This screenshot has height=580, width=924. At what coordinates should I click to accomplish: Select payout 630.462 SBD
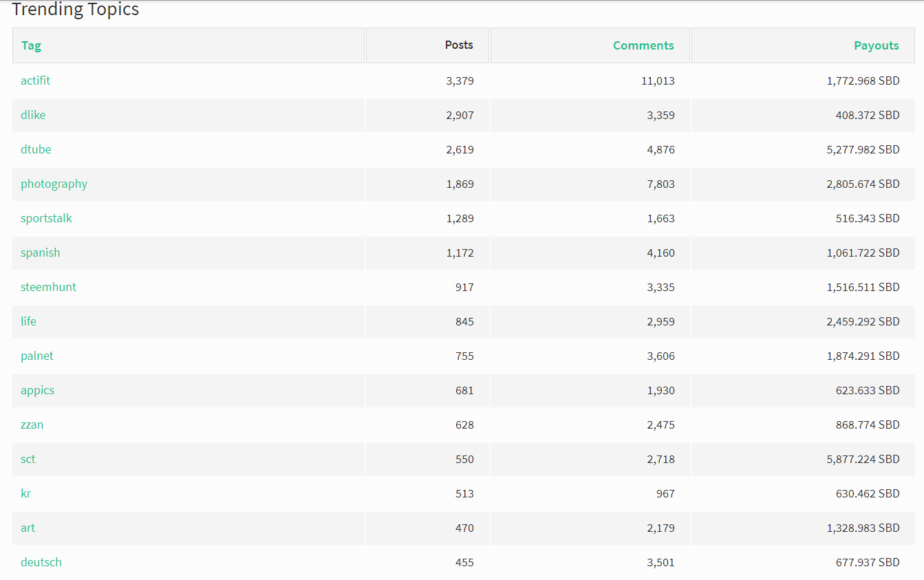[x=868, y=493]
